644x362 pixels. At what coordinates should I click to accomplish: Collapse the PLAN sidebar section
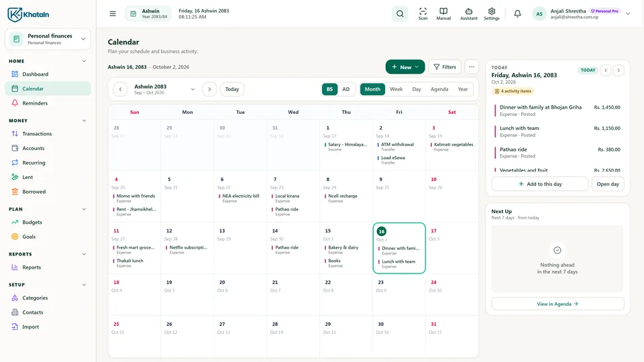[84, 209]
